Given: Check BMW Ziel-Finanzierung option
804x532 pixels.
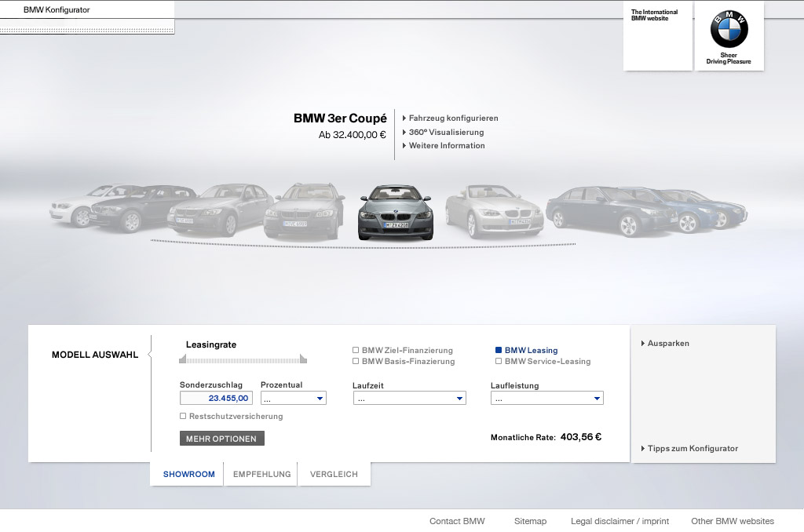Looking at the screenshot, I should pos(356,350).
